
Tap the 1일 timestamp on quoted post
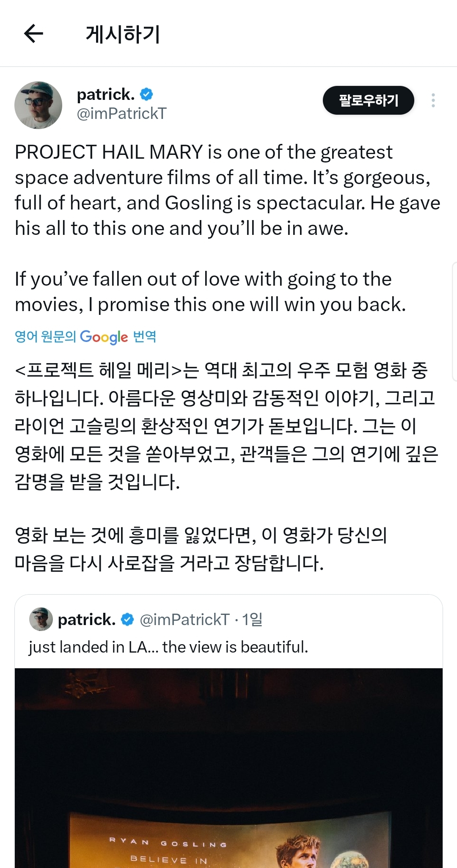pyautogui.click(x=252, y=620)
